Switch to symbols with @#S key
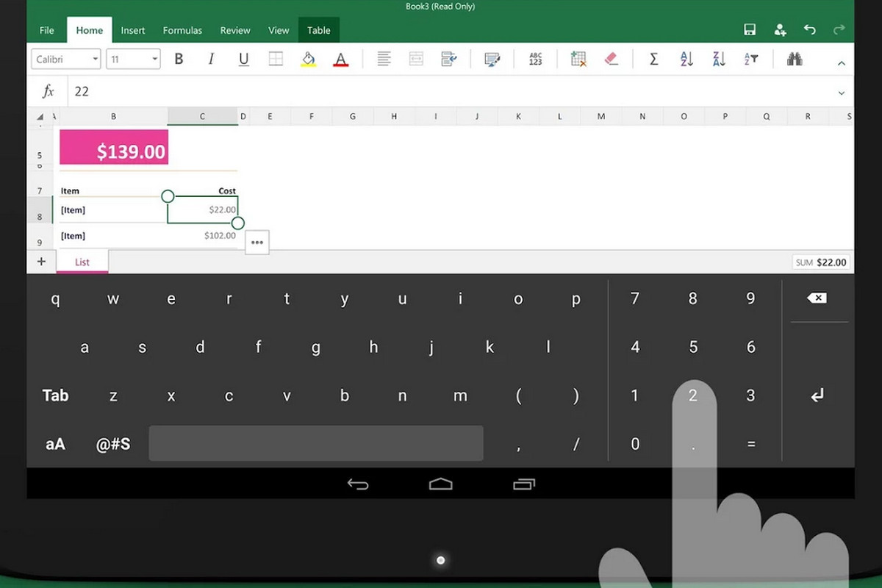This screenshot has width=882, height=588. 113,444
